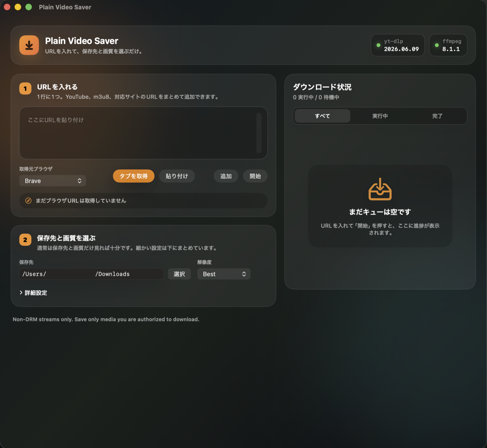Image resolution: width=487 pixels, height=448 pixels.
Task: Click the yt-dlp 2026.06.09 version badge
Action: pyautogui.click(x=398, y=45)
